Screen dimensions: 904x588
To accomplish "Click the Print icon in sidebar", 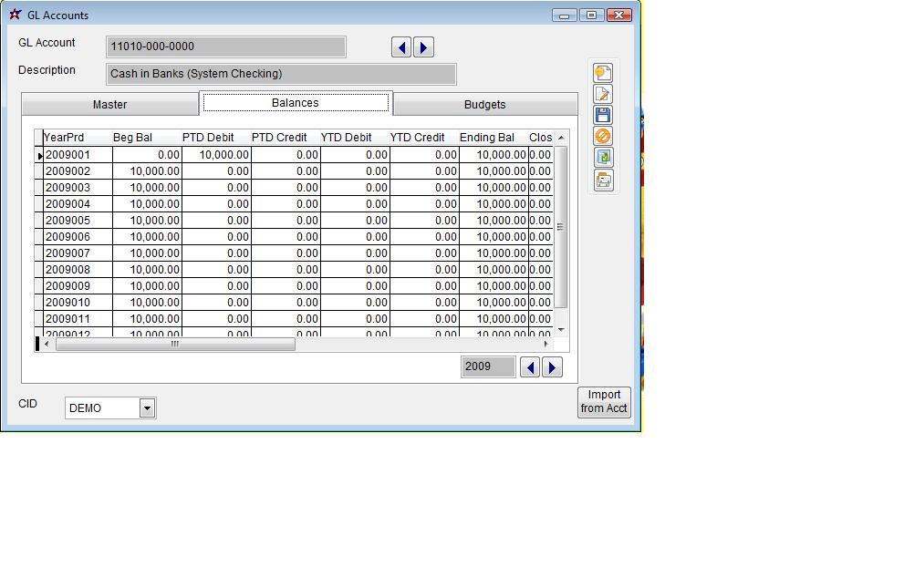I will coord(603,180).
